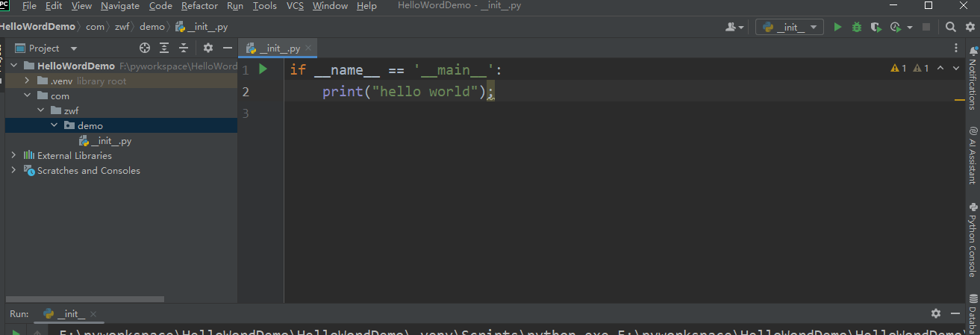The image size is (980, 335).
Task: Click Collapse All icon in Project panel
Action: (x=184, y=48)
